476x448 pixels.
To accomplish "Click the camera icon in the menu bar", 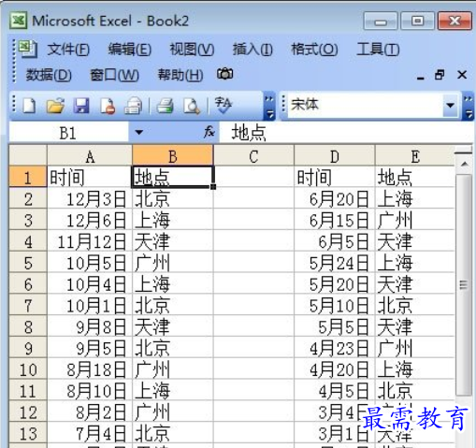I will point(224,74).
